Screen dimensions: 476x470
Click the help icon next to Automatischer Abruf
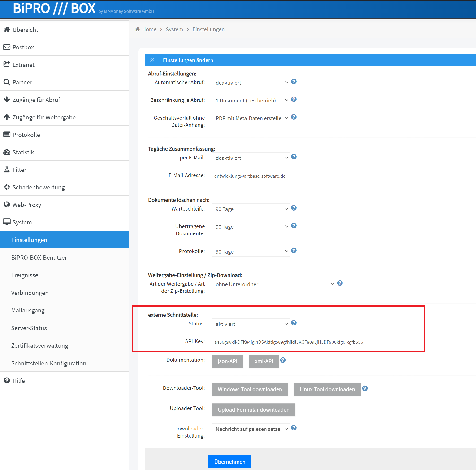click(294, 82)
